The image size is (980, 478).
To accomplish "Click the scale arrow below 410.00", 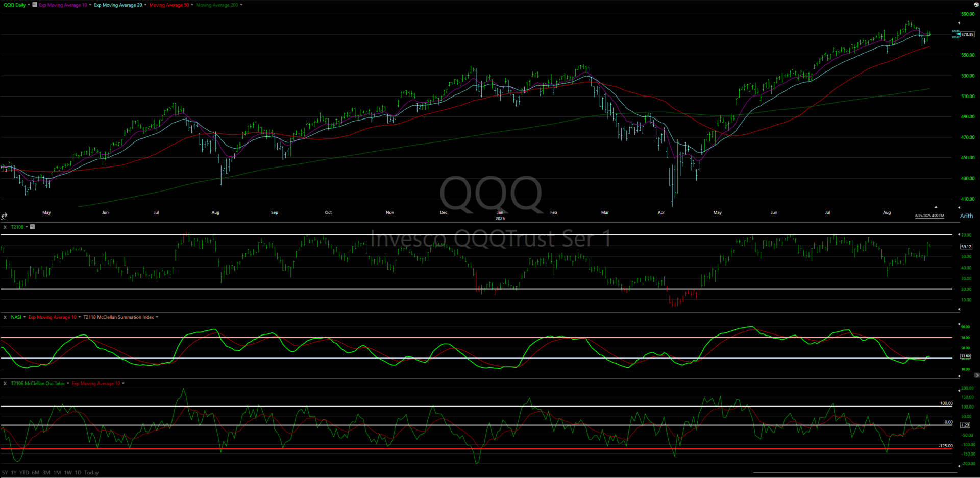I will [x=959, y=208].
